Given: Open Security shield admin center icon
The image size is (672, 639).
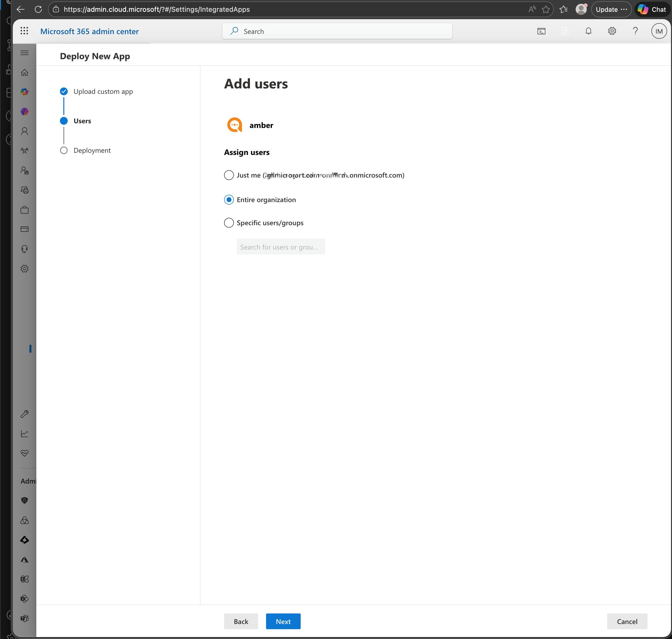Looking at the screenshot, I should (25, 500).
